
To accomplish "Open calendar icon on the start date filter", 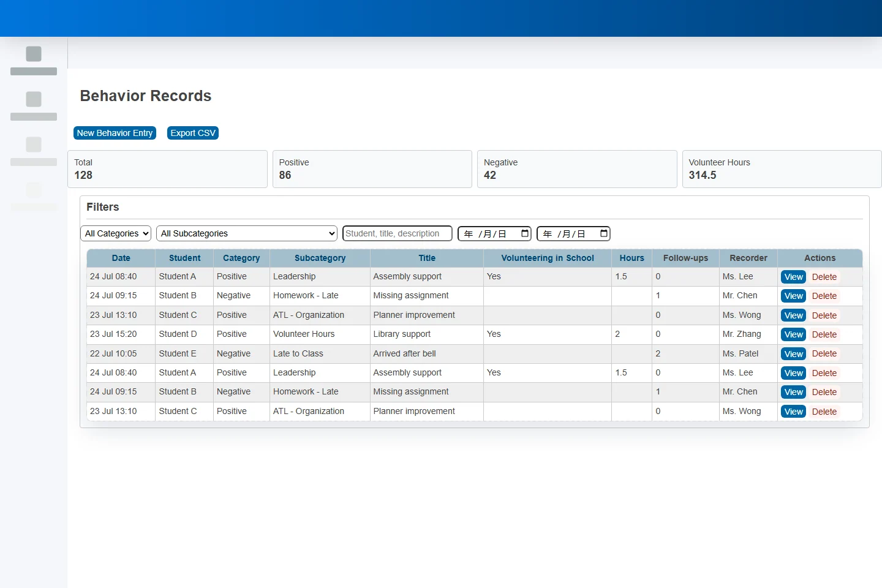I will (x=525, y=233).
